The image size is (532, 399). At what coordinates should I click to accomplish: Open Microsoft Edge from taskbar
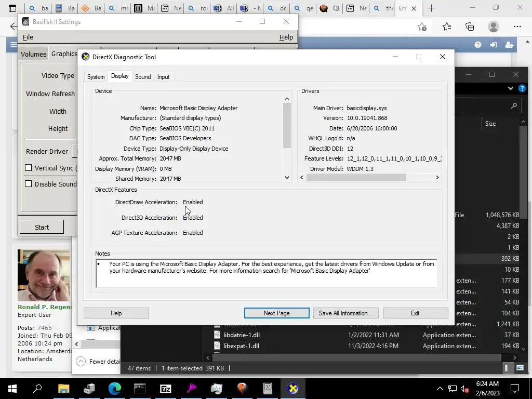[115, 389]
